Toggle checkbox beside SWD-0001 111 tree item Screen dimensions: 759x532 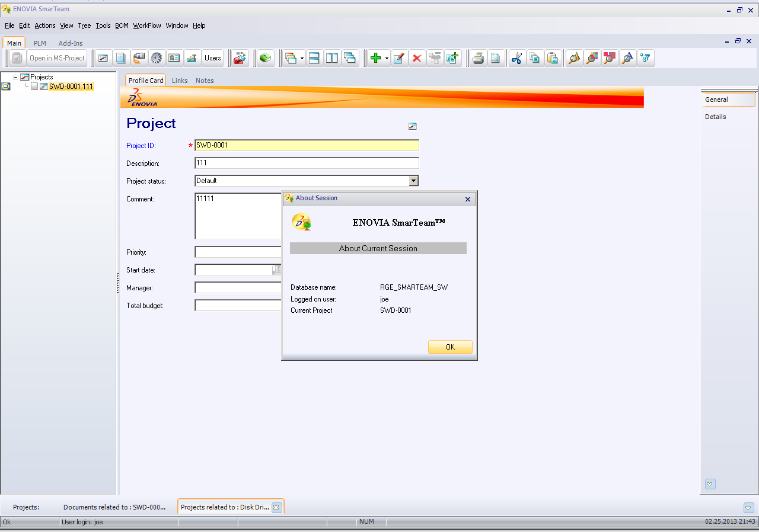point(34,86)
